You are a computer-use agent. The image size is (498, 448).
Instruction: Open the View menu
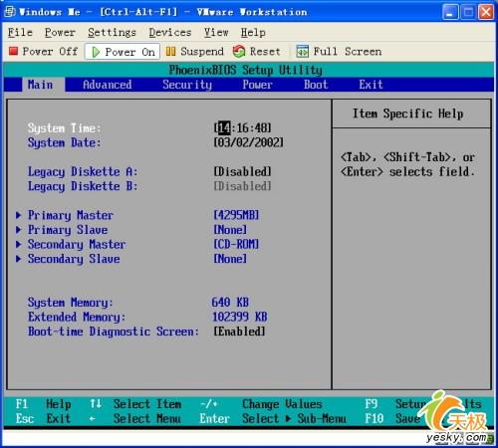coord(216,32)
